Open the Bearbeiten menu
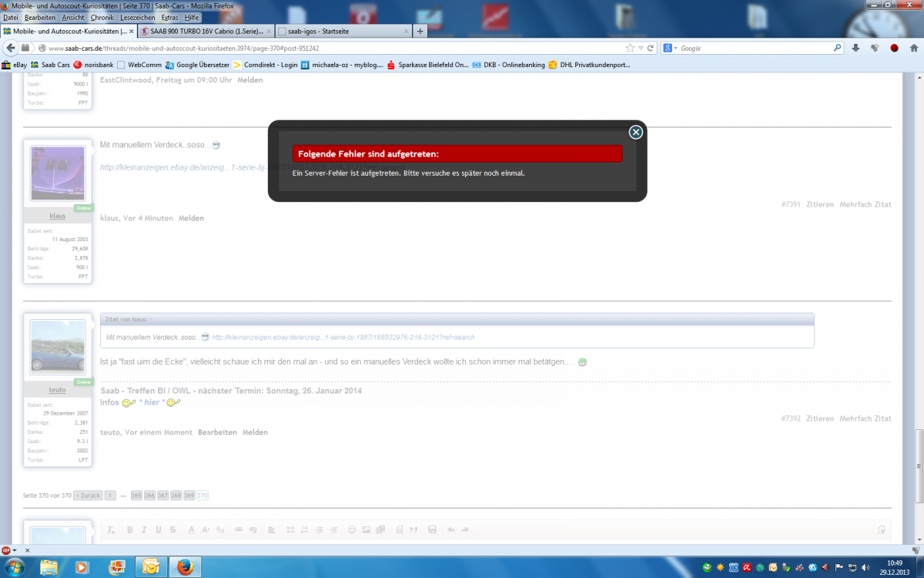 [x=40, y=17]
